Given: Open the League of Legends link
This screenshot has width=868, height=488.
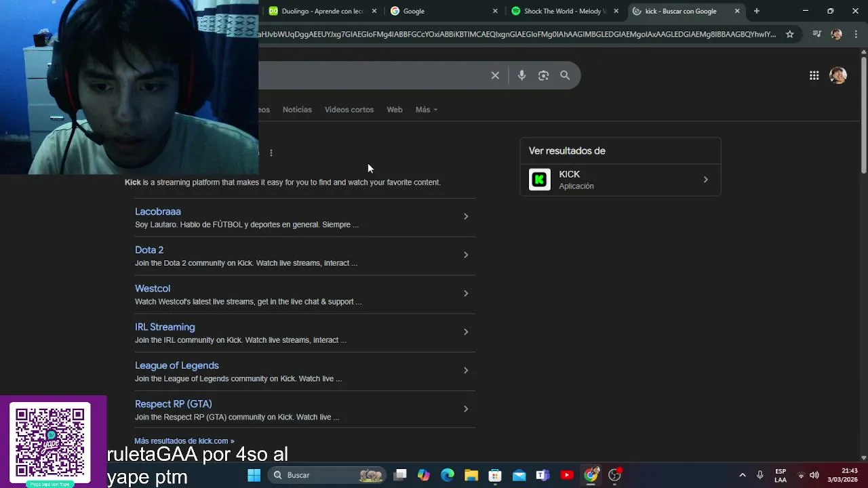Looking at the screenshot, I should click(x=177, y=366).
